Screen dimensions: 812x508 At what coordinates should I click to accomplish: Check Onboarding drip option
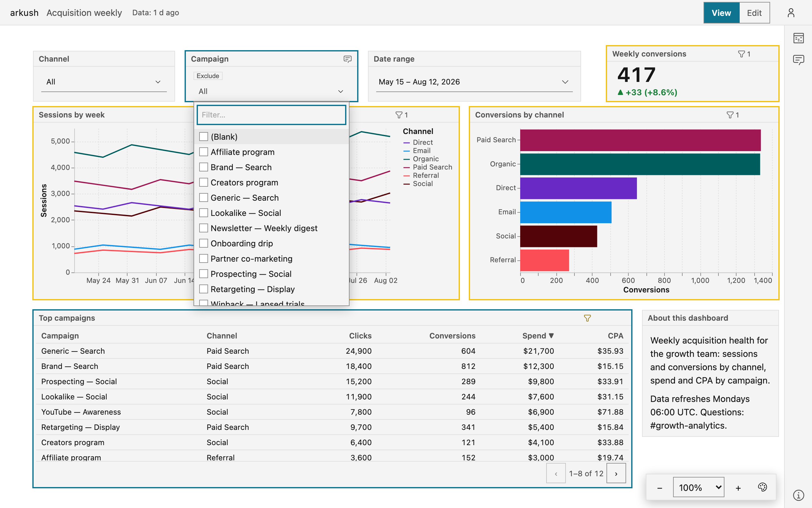204,243
